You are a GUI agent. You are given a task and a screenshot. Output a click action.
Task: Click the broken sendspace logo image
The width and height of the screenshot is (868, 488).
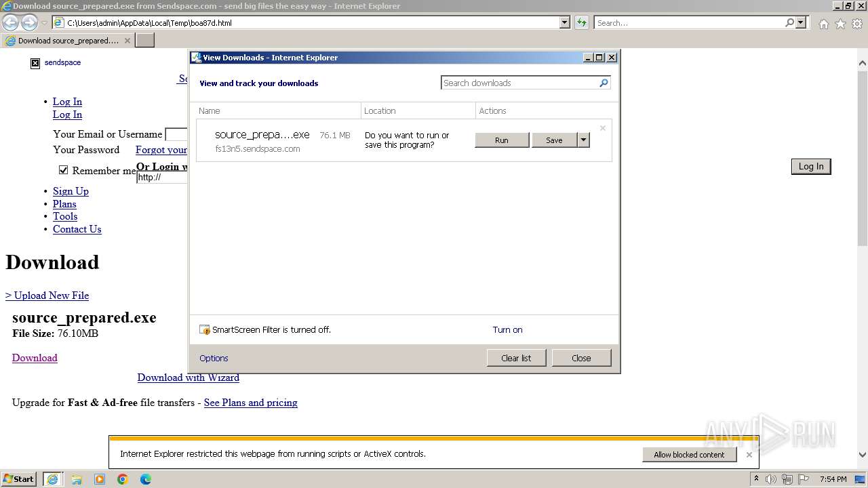[35, 63]
